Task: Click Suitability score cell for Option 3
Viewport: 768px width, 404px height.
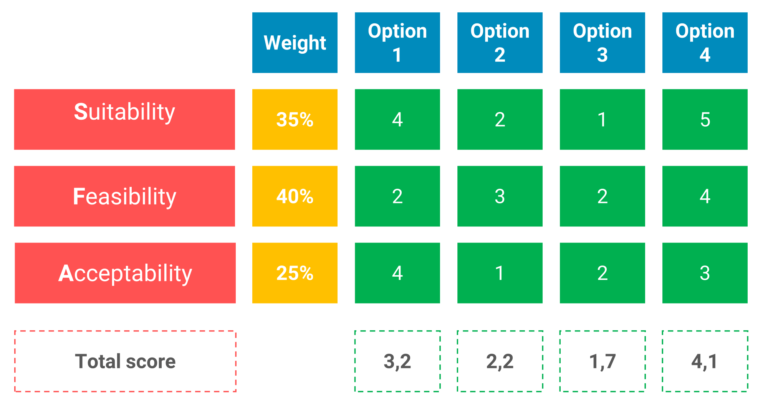Action: tap(602, 119)
